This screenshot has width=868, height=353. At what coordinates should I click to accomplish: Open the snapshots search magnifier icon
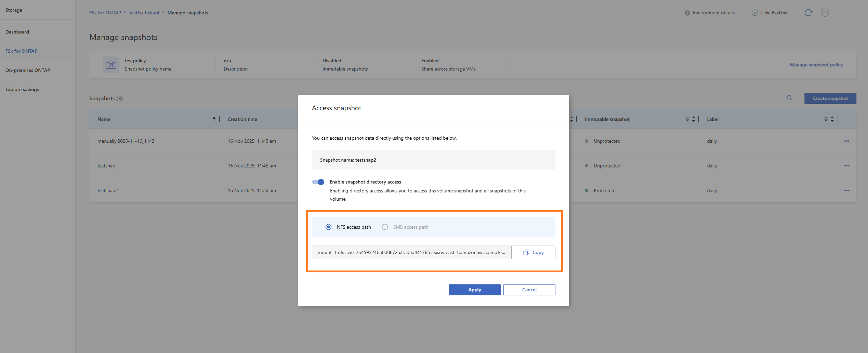coord(789,98)
